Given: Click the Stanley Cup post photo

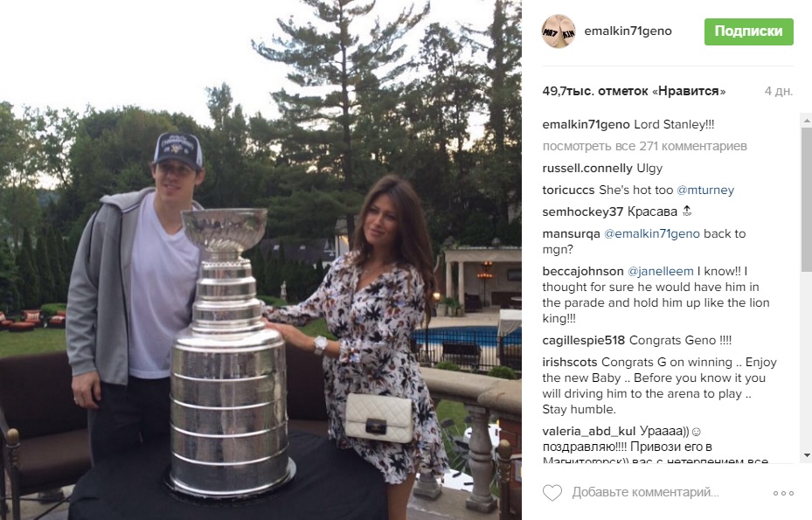Looking at the screenshot, I should coord(260,260).
